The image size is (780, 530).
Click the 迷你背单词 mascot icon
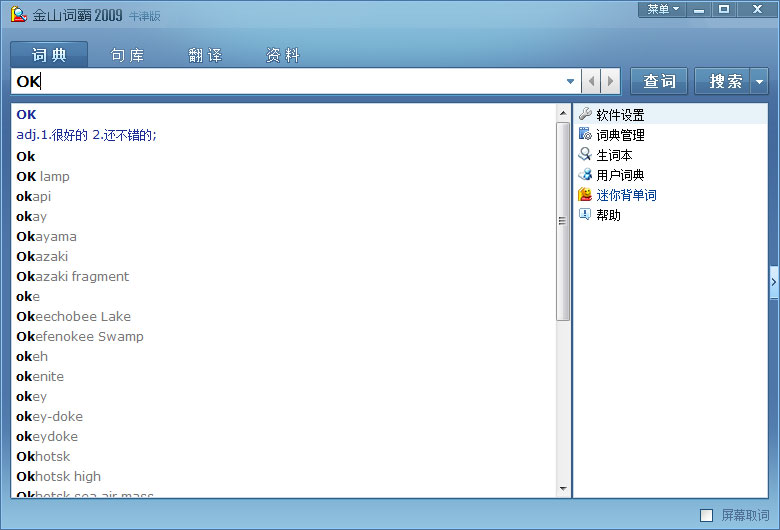(585, 195)
